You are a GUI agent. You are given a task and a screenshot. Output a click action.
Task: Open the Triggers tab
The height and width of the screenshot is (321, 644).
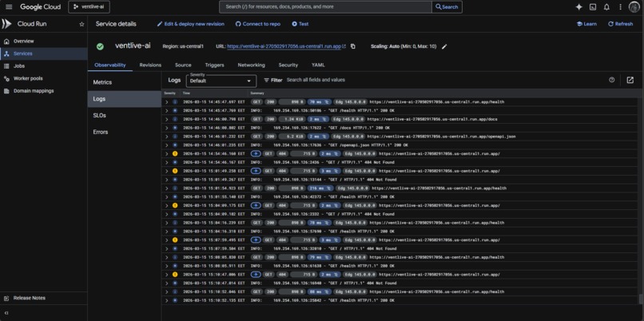click(214, 65)
